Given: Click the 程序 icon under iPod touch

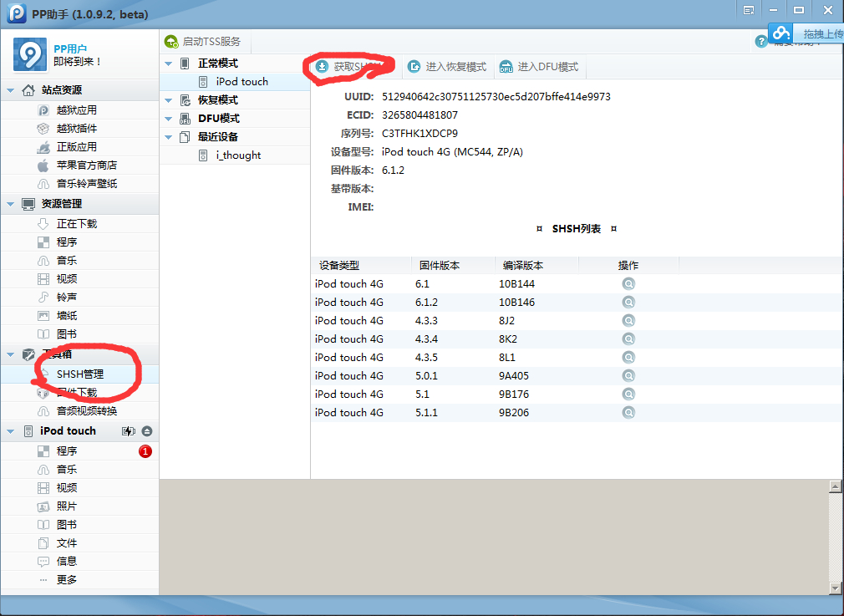Looking at the screenshot, I should 43,451.
